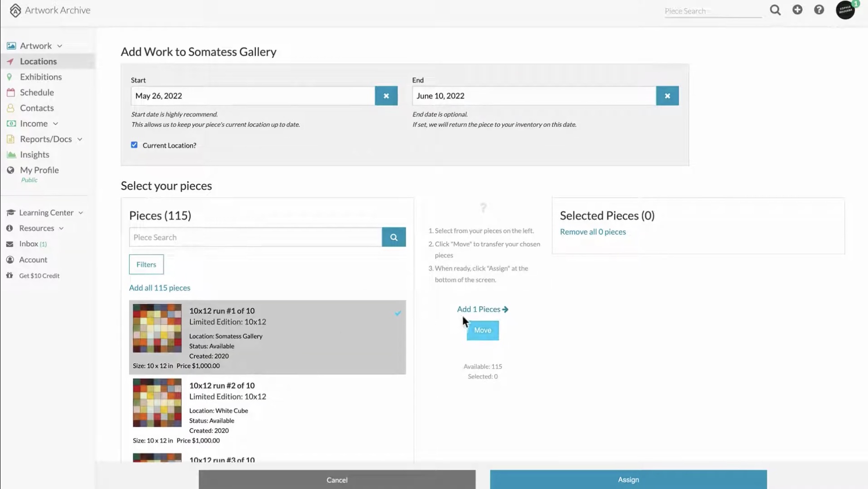Click the 10x12 run #3 of 10 title
Screen dimensions: 868x489
pyautogui.click(x=222, y=460)
